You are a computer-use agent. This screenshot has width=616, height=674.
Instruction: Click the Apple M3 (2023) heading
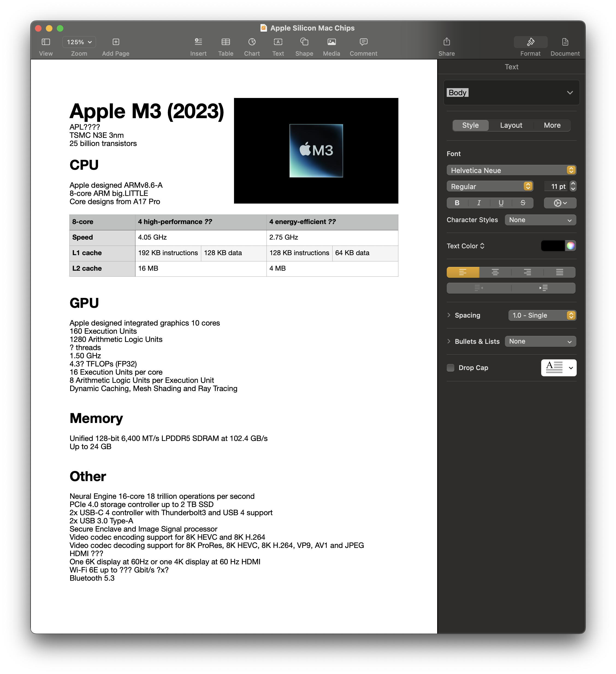click(x=147, y=111)
